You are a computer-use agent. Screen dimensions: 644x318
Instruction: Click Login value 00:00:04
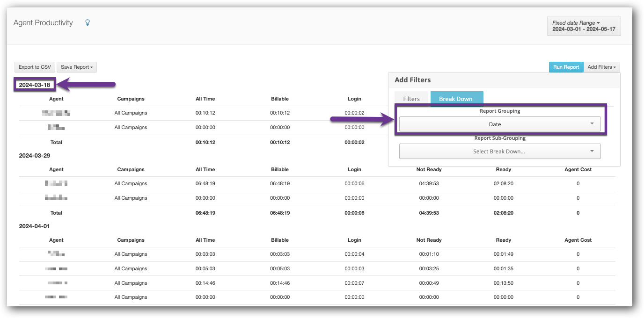pos(354,254)
